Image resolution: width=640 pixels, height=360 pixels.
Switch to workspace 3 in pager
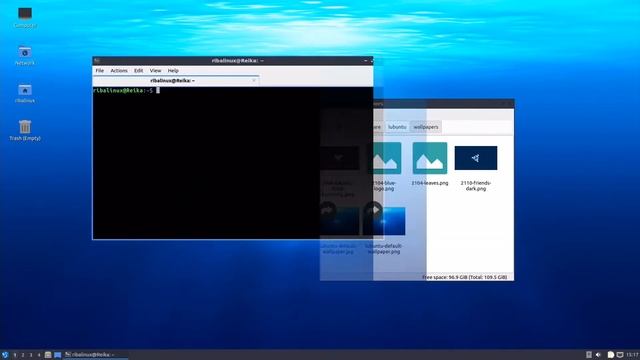click(31, 355)
